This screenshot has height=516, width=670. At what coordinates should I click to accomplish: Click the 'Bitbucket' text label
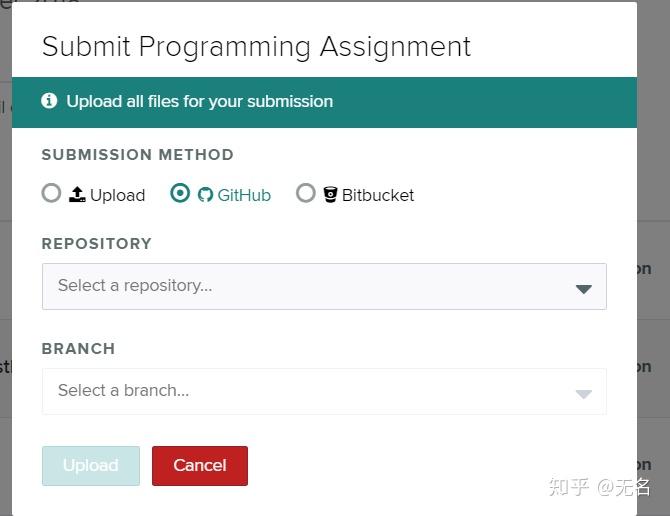[x=378, y=195]
